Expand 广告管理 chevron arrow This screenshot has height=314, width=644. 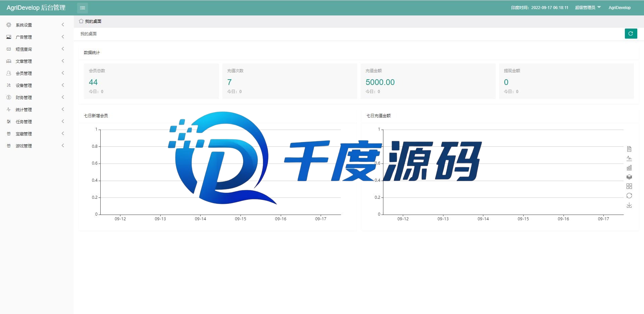(x=63, y=37)
